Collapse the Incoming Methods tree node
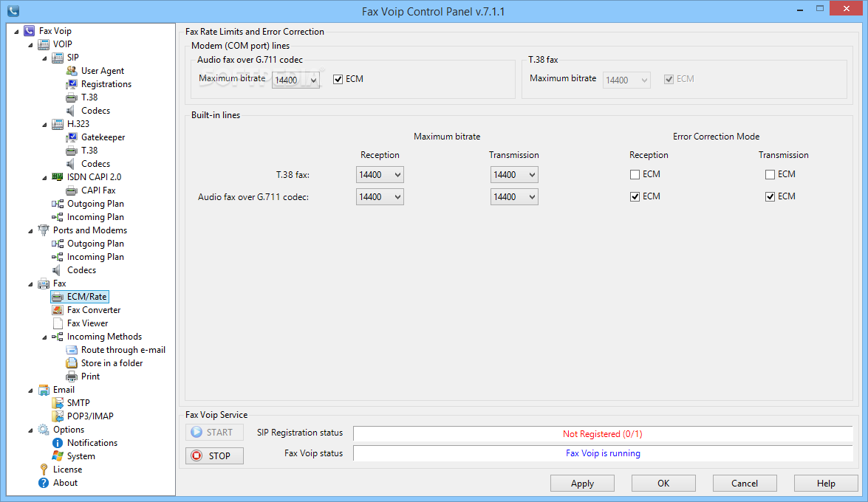The width and height of the screenshot is (868, 502). 45,337
